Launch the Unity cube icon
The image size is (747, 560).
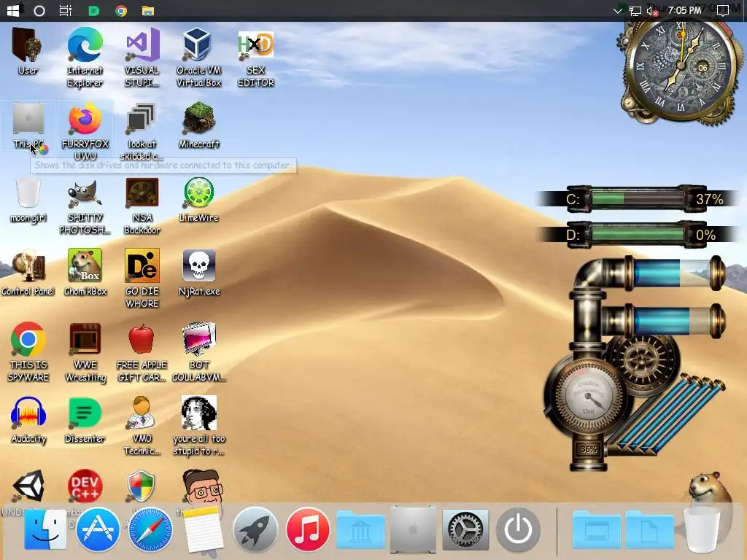pyautogui.click(x=28, y=486)
